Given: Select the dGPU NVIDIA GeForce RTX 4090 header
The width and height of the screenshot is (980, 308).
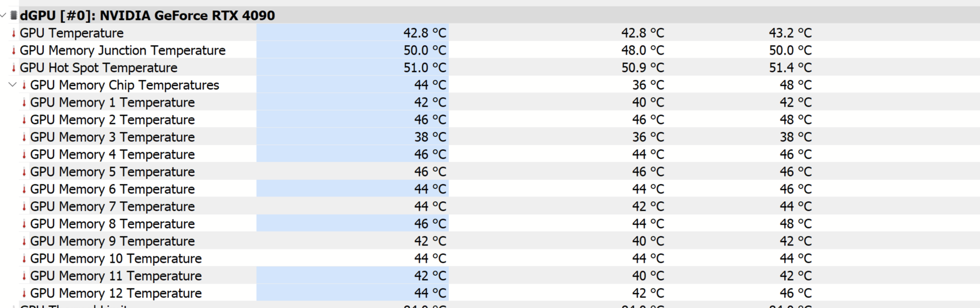Looking at the screenshot, I should point(490,15).
